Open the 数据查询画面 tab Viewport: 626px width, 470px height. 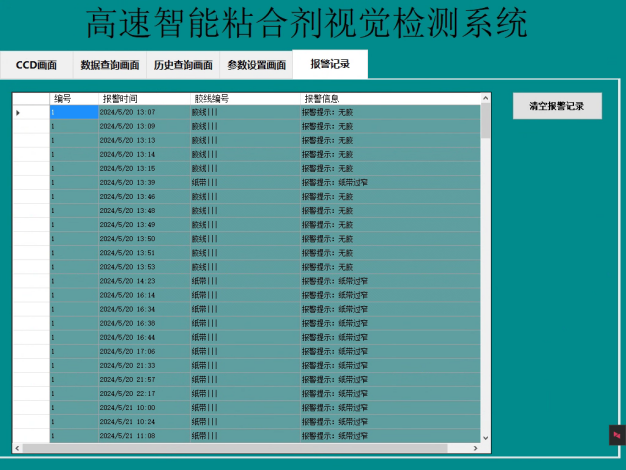(x=110, y=65)
